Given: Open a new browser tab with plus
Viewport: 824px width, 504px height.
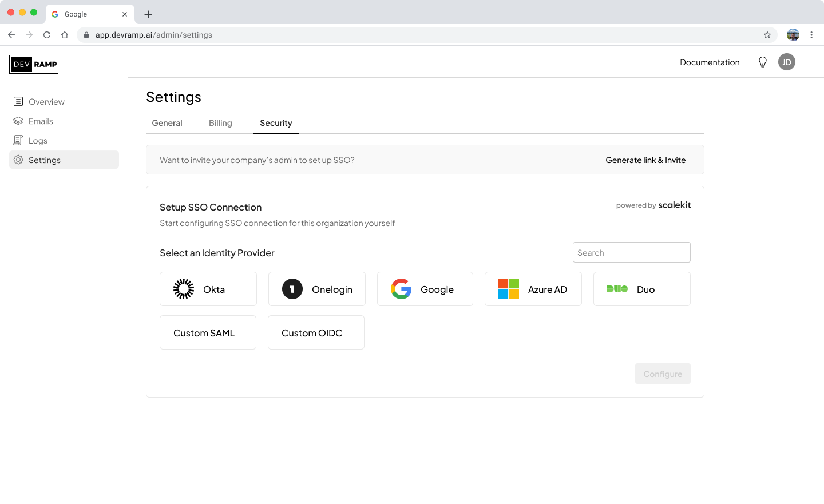Looking at the screenshot, I should pyautogui.click(x=148, y=14).
